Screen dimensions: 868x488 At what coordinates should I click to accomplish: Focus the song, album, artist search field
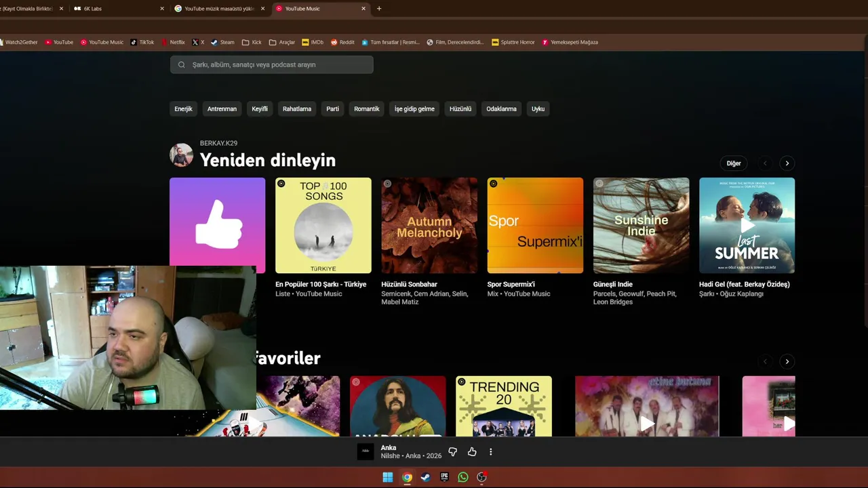(271, 65)
